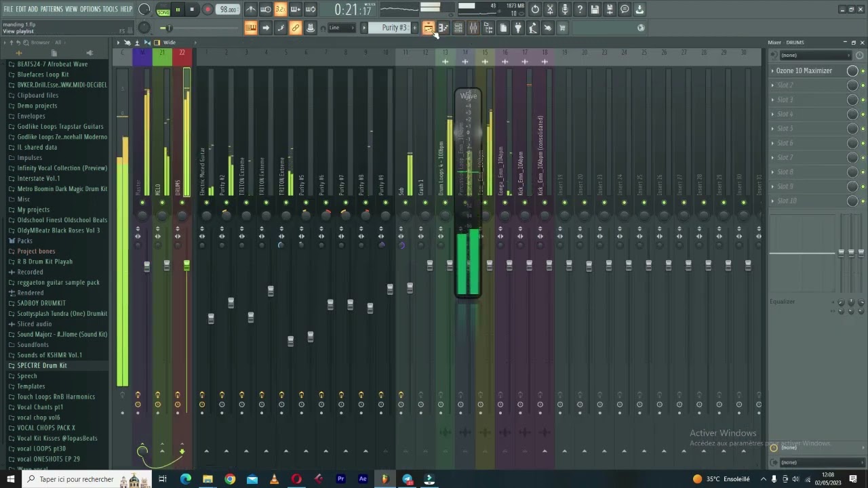
Task: Open the chat bubble icon
Action: (625, 9)
